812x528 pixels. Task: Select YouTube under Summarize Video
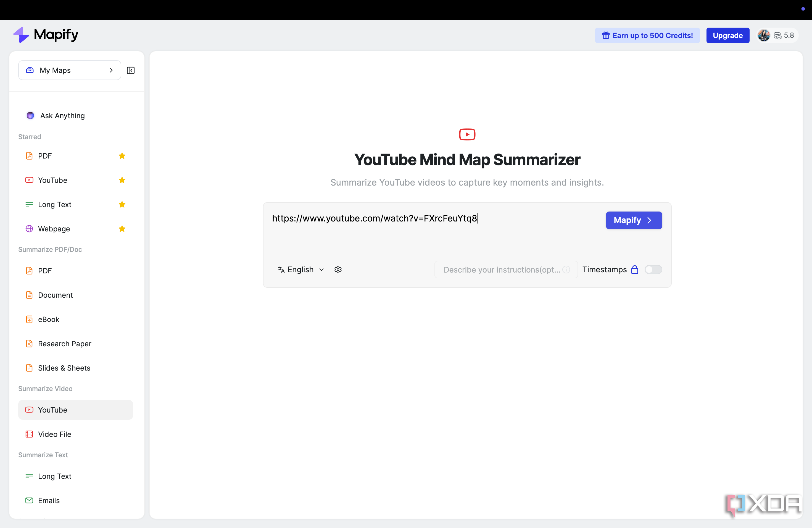(x=75, y=410)
